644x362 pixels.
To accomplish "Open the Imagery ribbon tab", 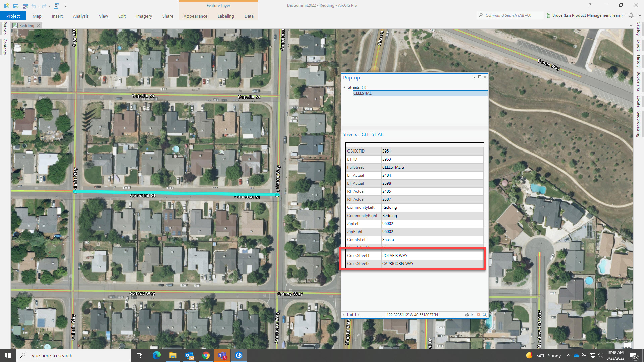I will click(x=144, y=16).
